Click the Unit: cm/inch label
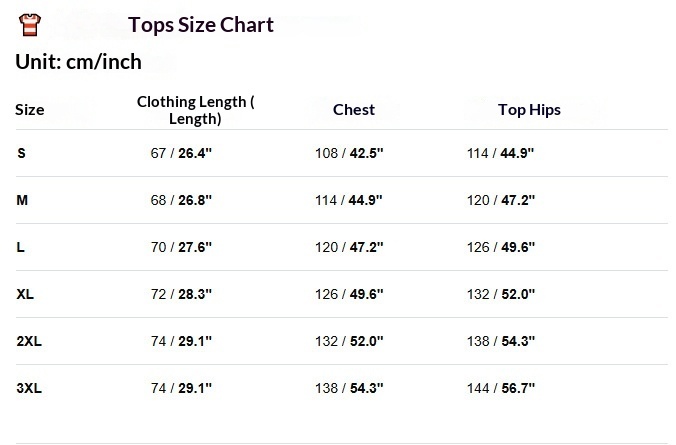The height and width of the screenshot is (445, 676). [x=78, y=62]
